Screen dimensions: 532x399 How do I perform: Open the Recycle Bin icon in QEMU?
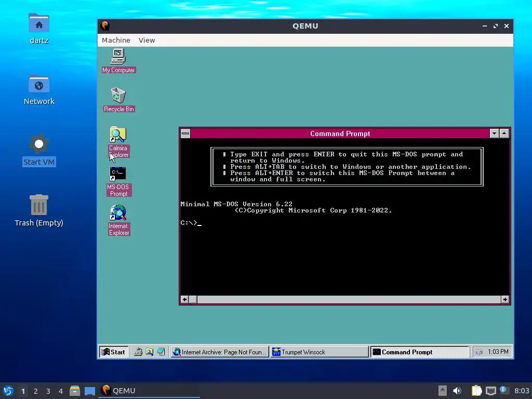[118, 99]
